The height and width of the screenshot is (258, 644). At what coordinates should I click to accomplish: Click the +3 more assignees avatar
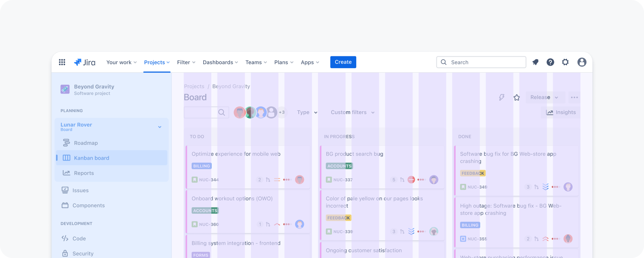pos(282,112)
